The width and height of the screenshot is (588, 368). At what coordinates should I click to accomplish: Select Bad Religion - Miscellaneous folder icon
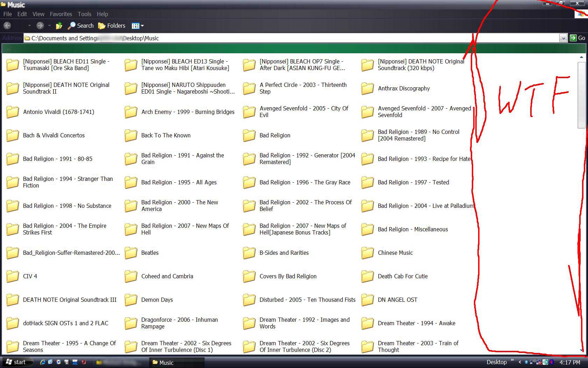click(367, 229)
